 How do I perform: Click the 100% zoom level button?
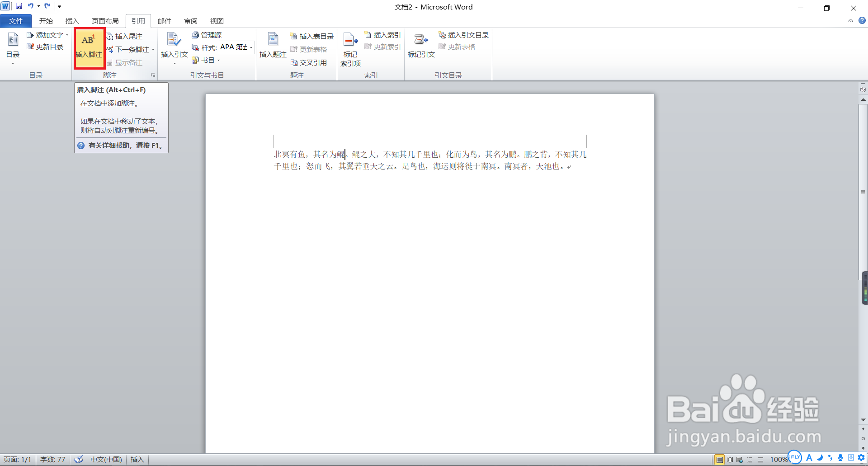coord(778,460)
